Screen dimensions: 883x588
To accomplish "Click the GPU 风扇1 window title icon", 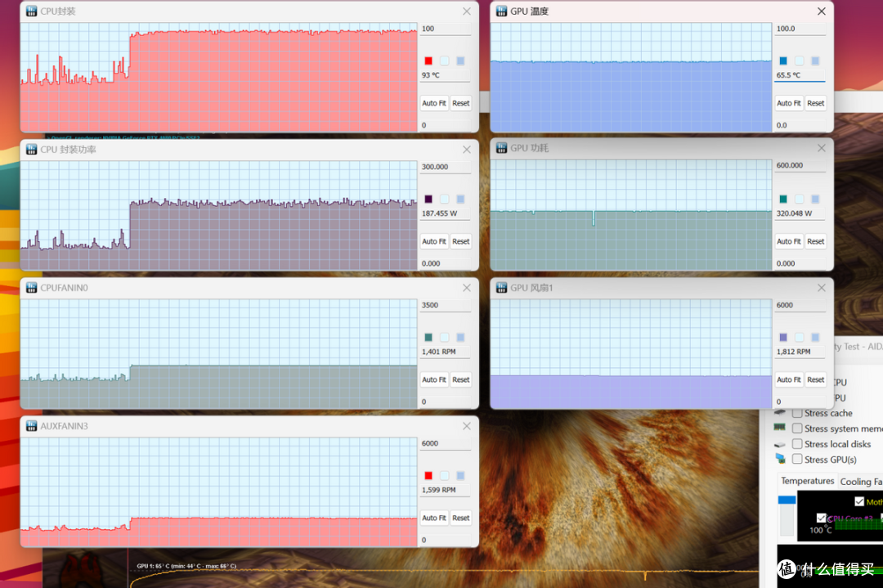I will coord(501,288).
